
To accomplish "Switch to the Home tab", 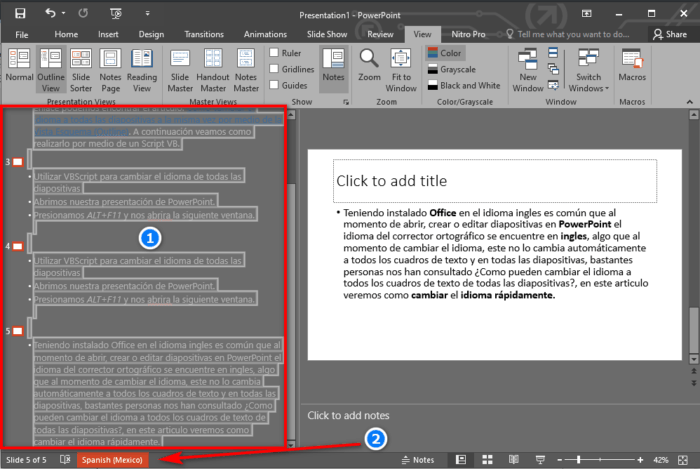I will 66,34.
